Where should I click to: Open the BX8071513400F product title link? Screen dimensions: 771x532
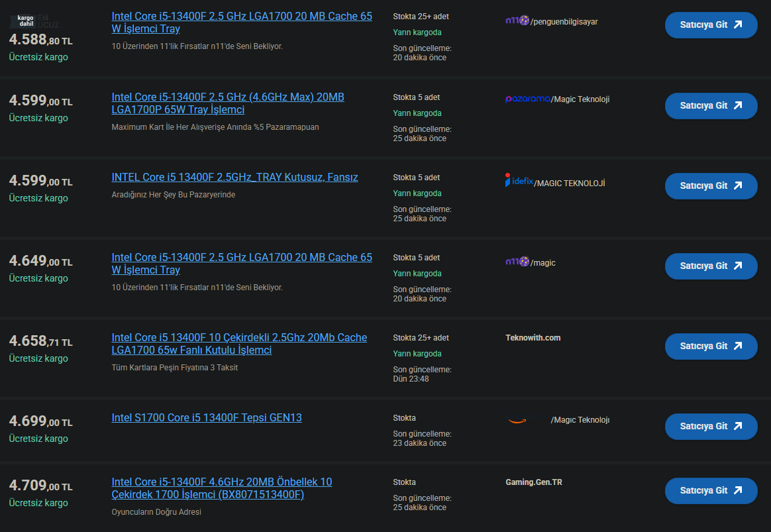click(221, 488)
